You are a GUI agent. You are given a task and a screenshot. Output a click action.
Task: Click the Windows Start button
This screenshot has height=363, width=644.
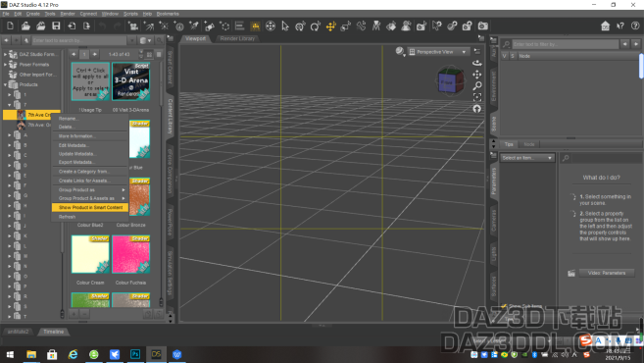point(10,354)
